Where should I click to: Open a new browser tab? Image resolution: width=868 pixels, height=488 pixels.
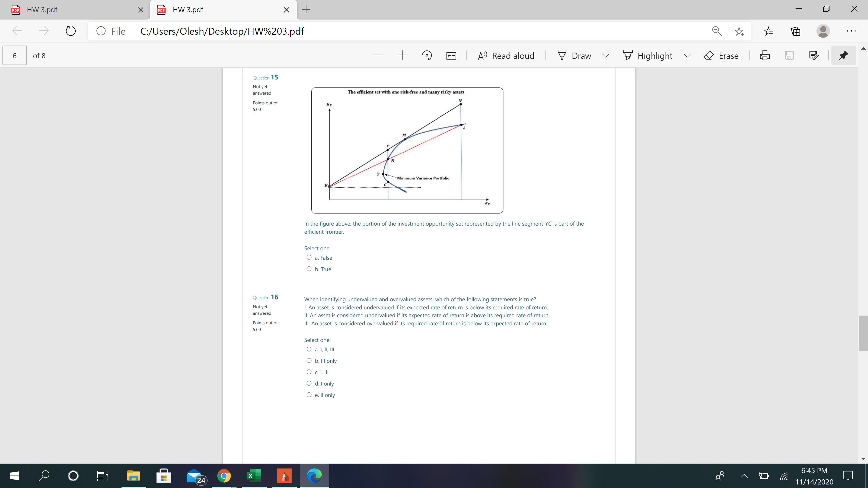pyautogui.click(x=306, y=9)
